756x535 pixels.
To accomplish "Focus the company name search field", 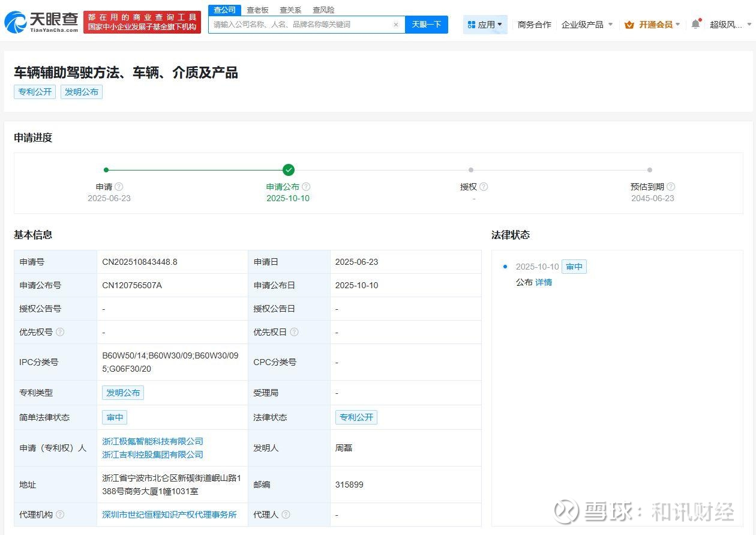I will (x=300, y=25).
